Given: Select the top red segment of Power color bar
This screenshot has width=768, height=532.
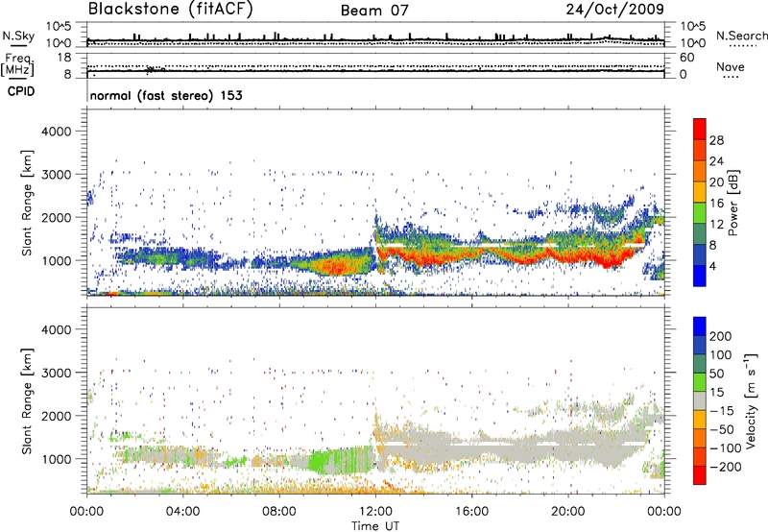Looking at the screenshot, I should pos(700,130).
